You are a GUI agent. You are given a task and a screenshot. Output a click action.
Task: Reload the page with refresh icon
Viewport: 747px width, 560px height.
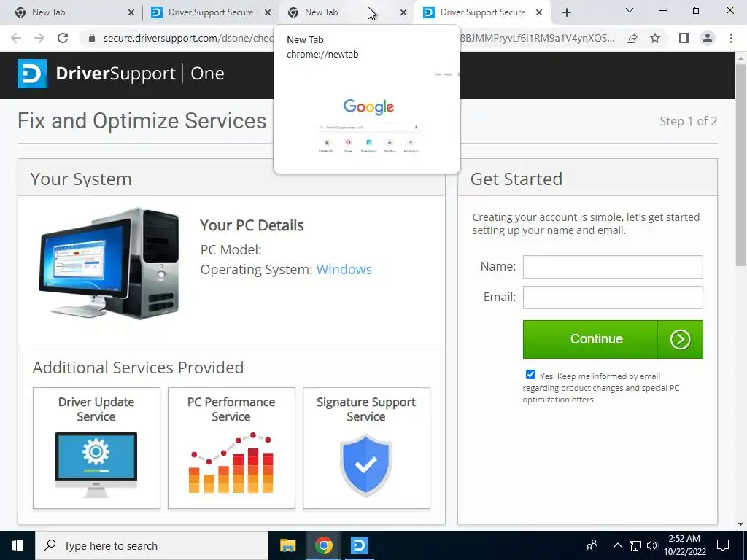point(63,38)
